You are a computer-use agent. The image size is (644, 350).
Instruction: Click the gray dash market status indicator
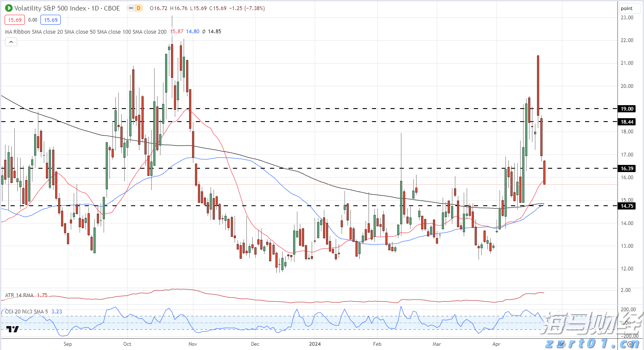pyautogui.click(x=131, y=8)
